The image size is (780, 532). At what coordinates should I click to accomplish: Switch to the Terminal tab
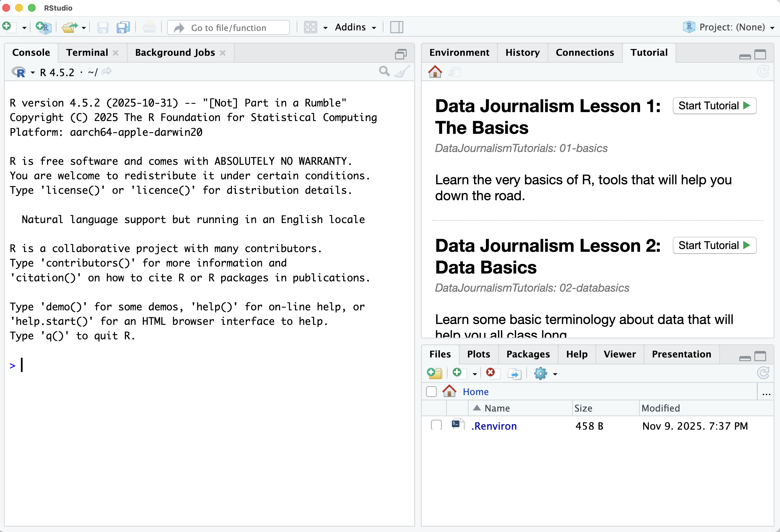click(87, 52)
